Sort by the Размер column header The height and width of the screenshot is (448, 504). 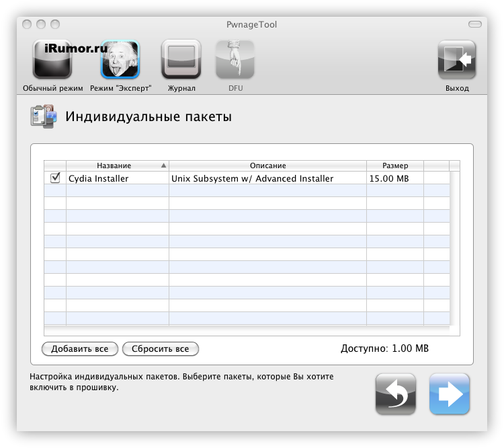[395, 165]
